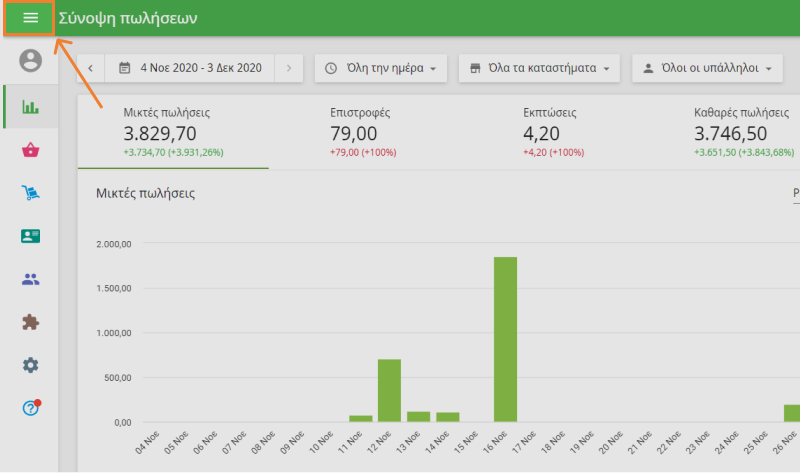Open the inventory hand truck icon

point(31,193)
